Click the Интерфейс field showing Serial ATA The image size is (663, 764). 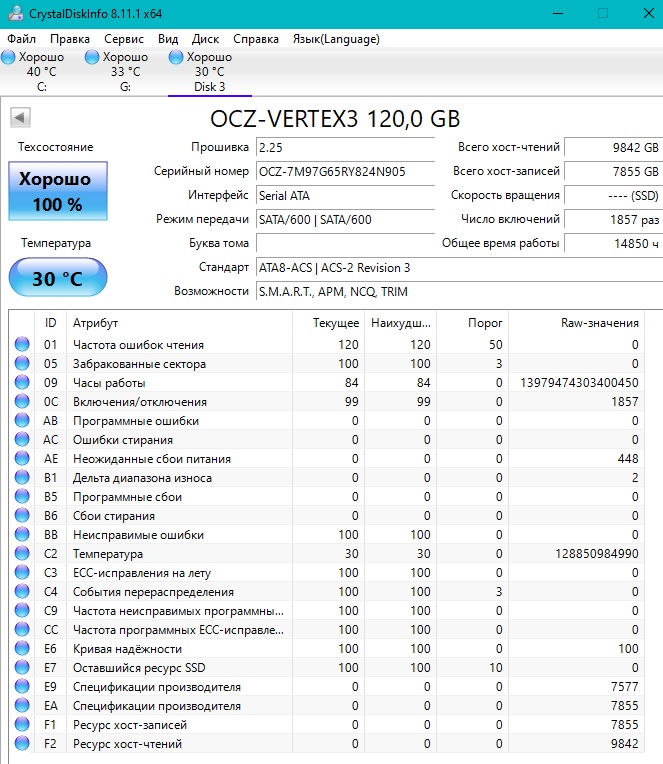(x=345, y=195)
